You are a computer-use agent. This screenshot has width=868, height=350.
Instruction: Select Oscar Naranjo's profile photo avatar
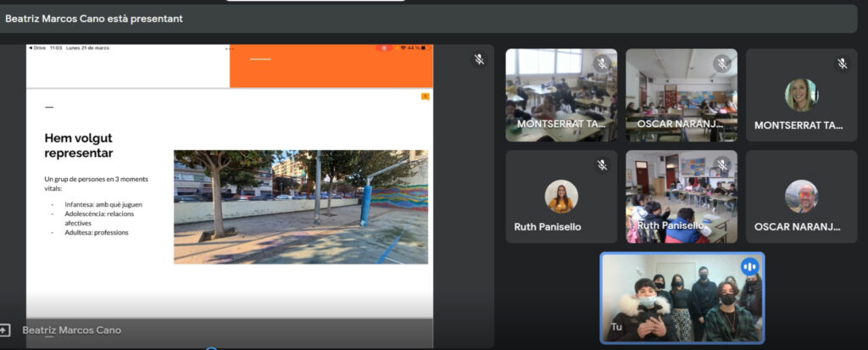(x=801, y=196)
